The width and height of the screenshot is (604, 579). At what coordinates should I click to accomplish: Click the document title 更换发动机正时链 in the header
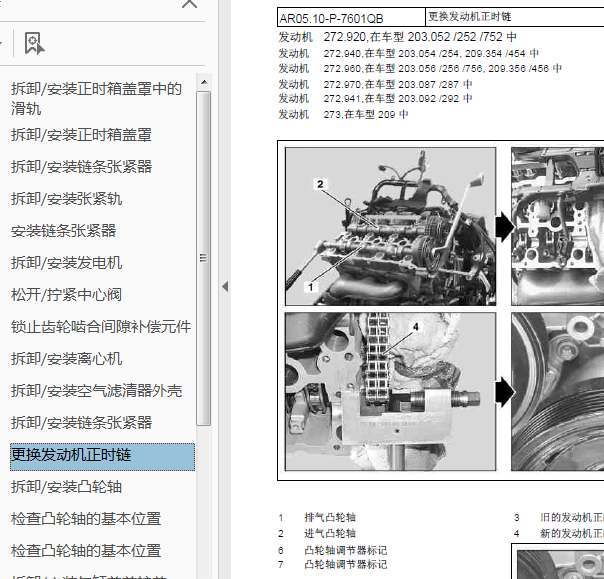(x=470, y=17)
